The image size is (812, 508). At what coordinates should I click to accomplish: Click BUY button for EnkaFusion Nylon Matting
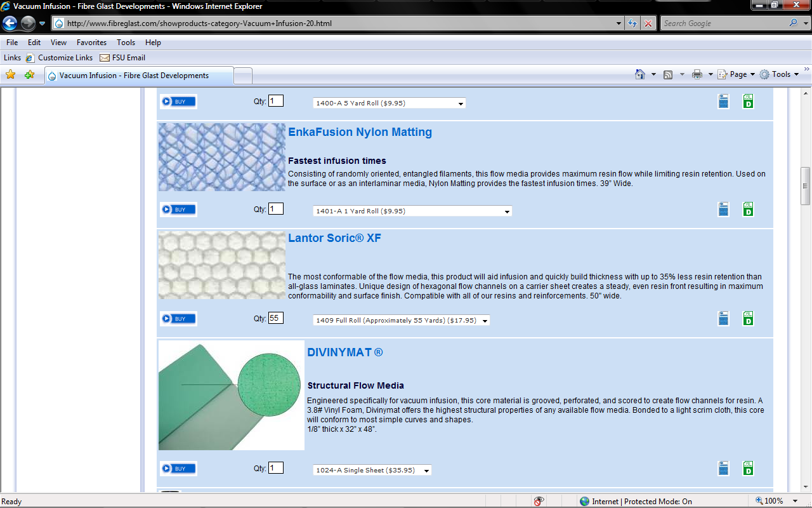[x=178, y=210]
